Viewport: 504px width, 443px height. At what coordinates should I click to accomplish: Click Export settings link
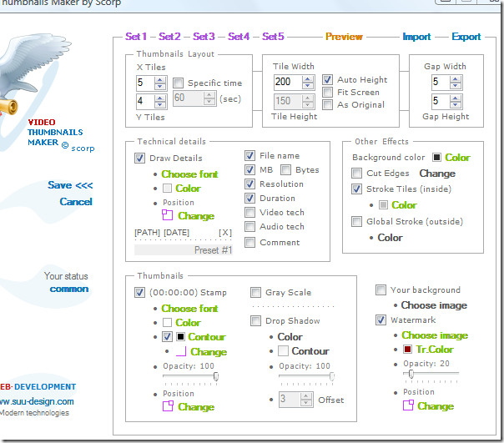(466, 37)
